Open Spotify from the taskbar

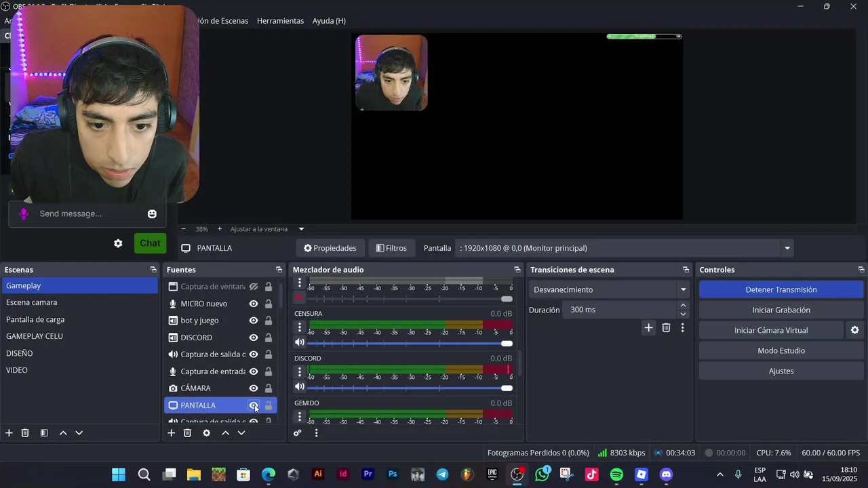pos(616,474)
